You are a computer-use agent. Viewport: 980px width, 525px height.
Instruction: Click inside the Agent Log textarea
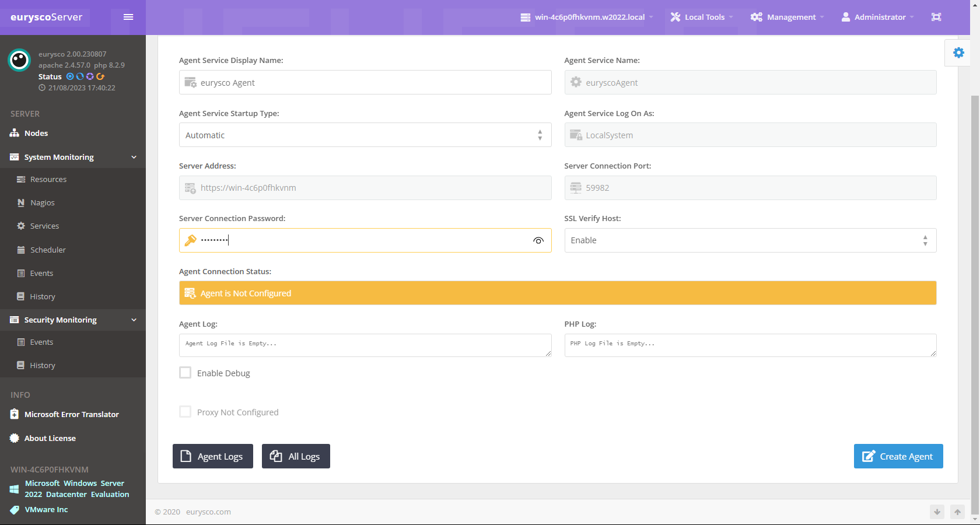(365, 345)
